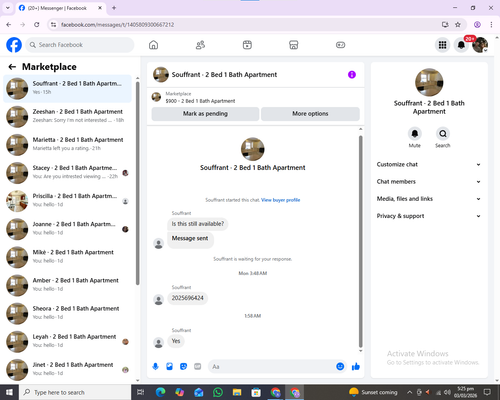This screenshot has height=400, width=500.
Task: Open the Amber conversation
Action: pos(67,285)
